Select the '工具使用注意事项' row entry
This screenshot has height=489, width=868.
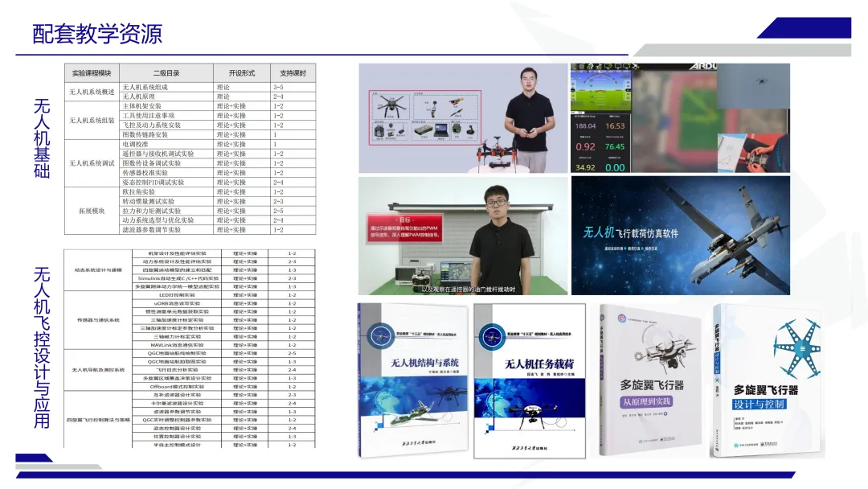tap(149, 115)
